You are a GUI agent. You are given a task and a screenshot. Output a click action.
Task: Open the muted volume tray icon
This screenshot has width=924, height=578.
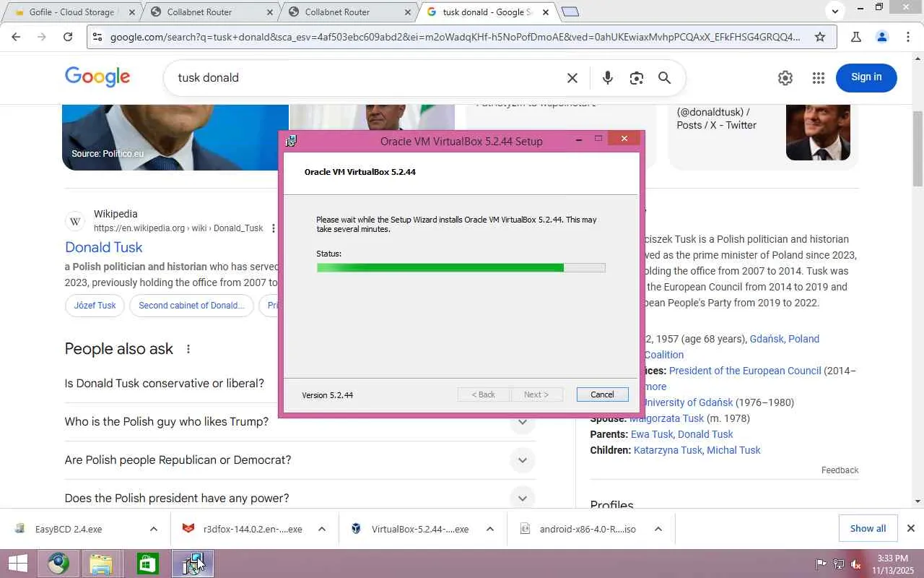[856, 564]
